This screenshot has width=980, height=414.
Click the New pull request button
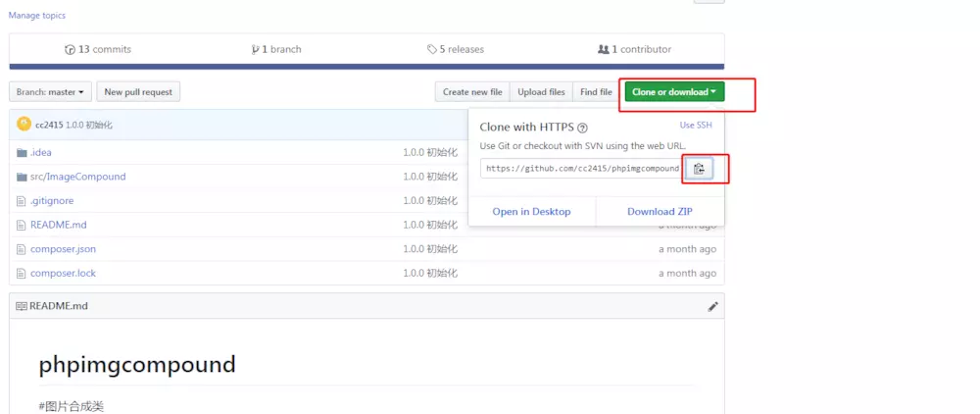(138, 92)
